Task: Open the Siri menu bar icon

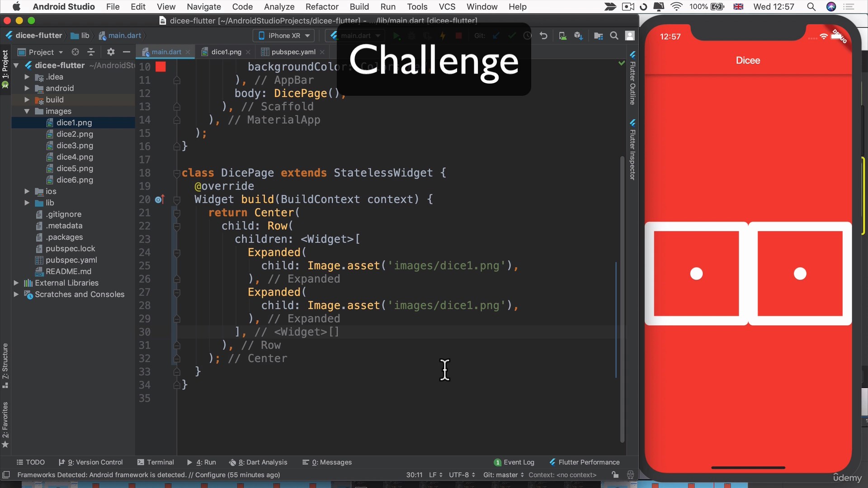Action: pos(831,7)
